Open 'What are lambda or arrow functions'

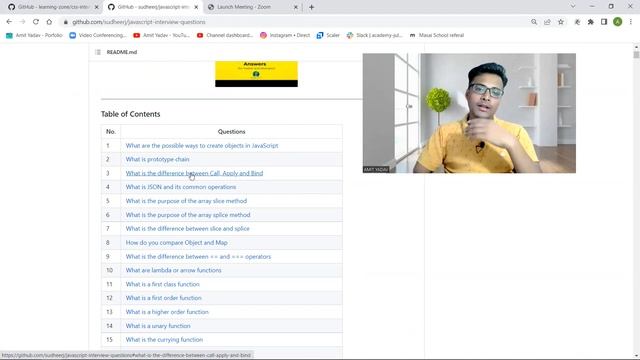[173, 271]
